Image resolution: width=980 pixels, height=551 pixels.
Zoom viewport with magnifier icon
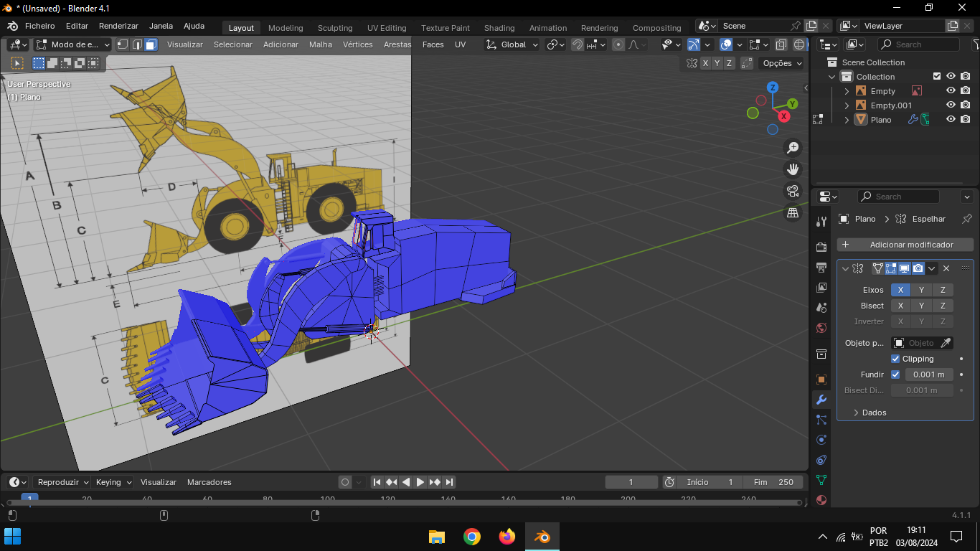793,148
